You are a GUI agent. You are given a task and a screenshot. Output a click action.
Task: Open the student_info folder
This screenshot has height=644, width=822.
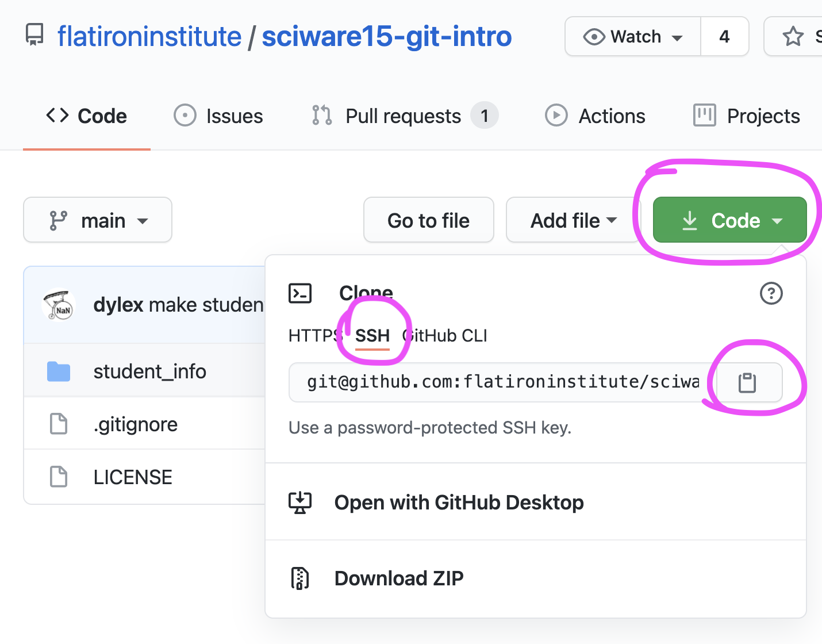[150, 371]
